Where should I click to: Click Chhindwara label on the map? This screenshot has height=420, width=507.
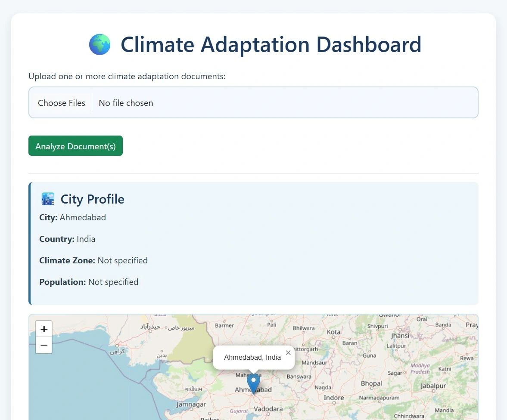click(409, 416)
